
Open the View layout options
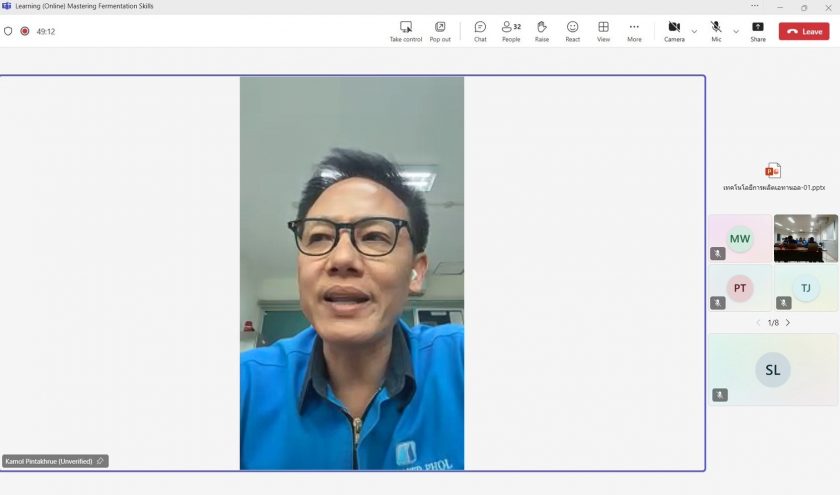603,31
